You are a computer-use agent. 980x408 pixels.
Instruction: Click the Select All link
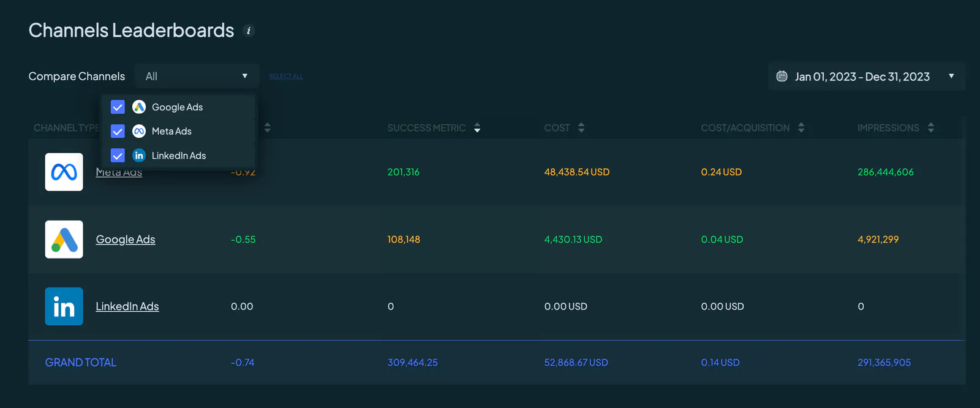[286, 77]
